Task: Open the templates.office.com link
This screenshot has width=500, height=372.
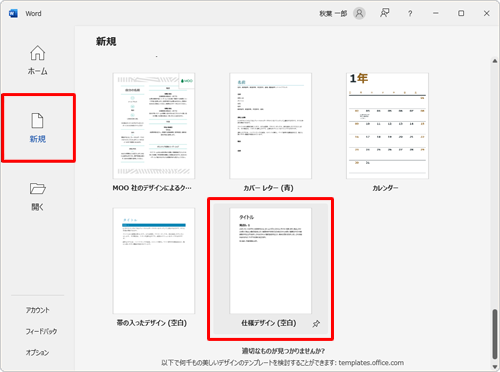Action: [x=371, y=363]
